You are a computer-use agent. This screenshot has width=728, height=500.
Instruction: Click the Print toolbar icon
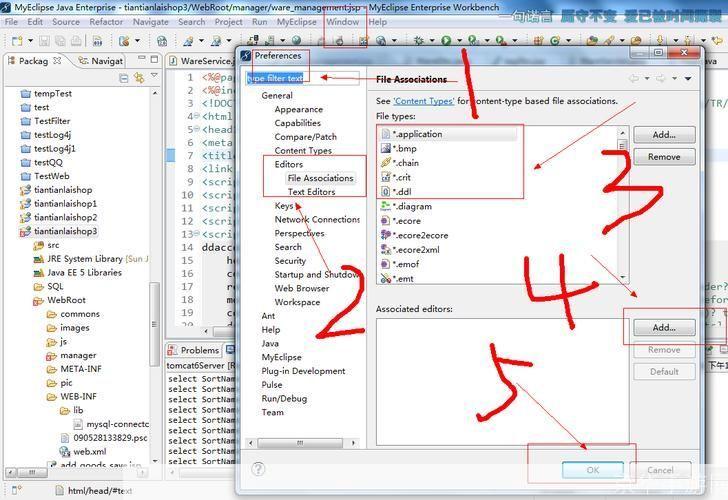tap(76, 41)
